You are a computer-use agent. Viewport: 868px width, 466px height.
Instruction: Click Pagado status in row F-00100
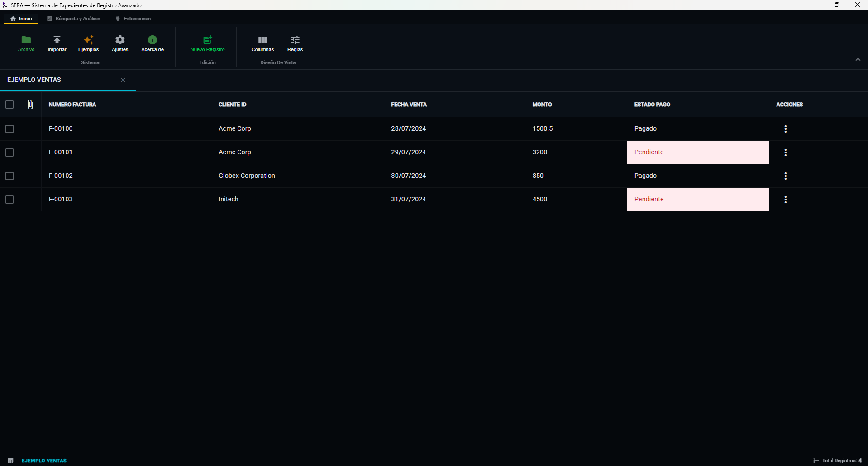[645, 128]
